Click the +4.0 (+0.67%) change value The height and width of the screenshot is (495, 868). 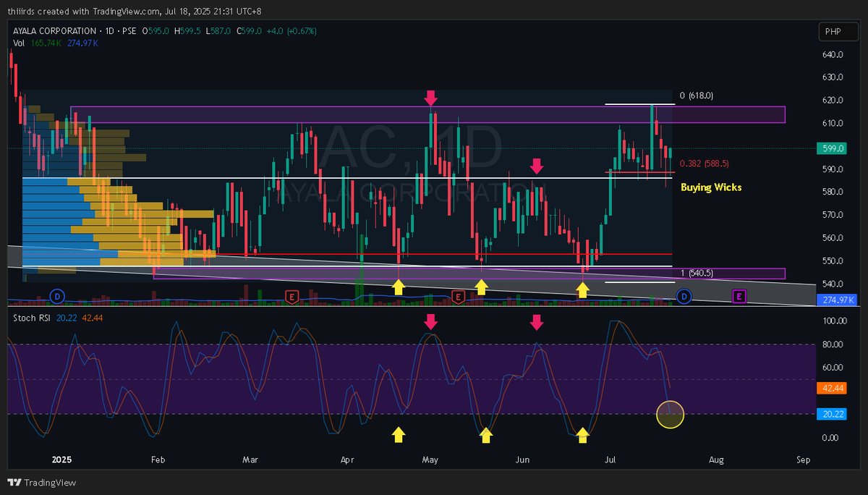290,31
